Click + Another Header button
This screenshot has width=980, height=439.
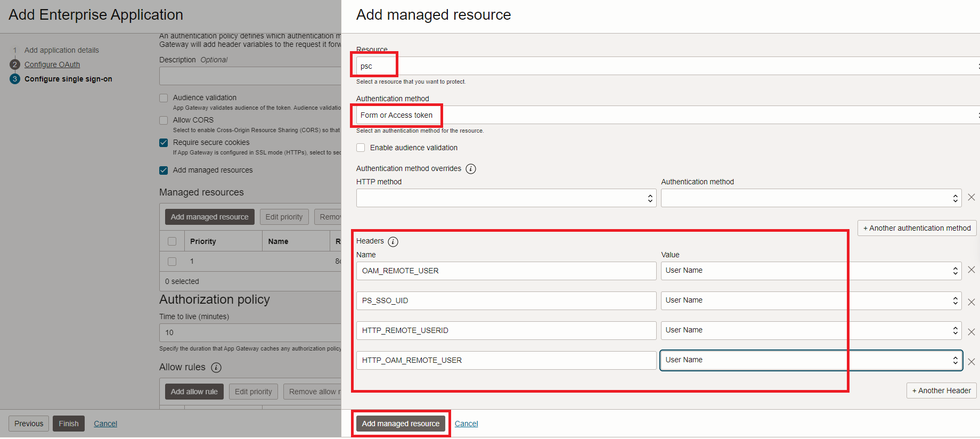pos(941,391)
